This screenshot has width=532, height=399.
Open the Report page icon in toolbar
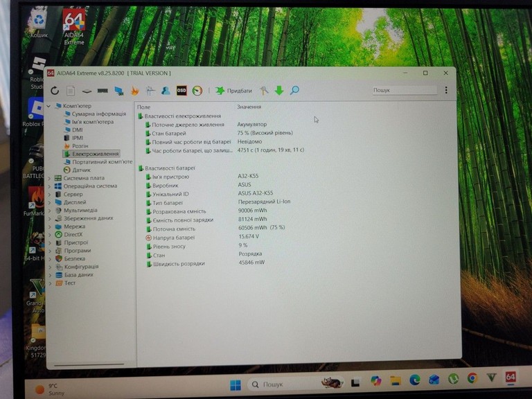[x=71, y=91]
